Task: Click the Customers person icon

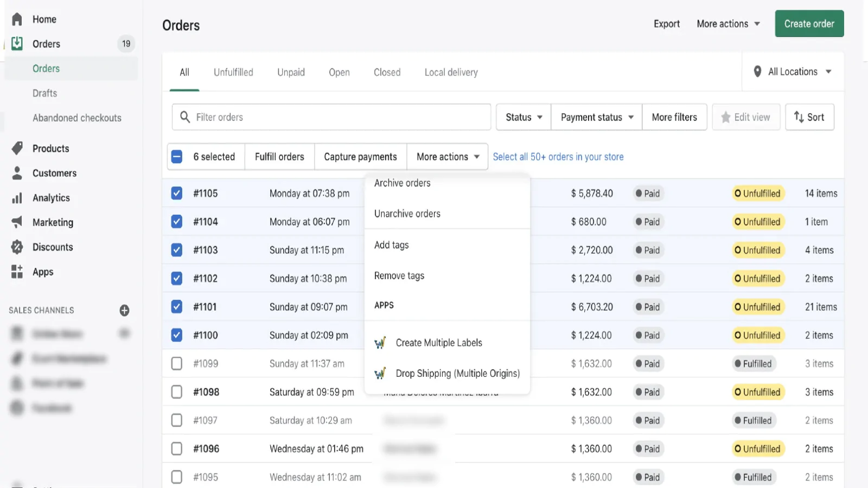Action: [17, 173]
